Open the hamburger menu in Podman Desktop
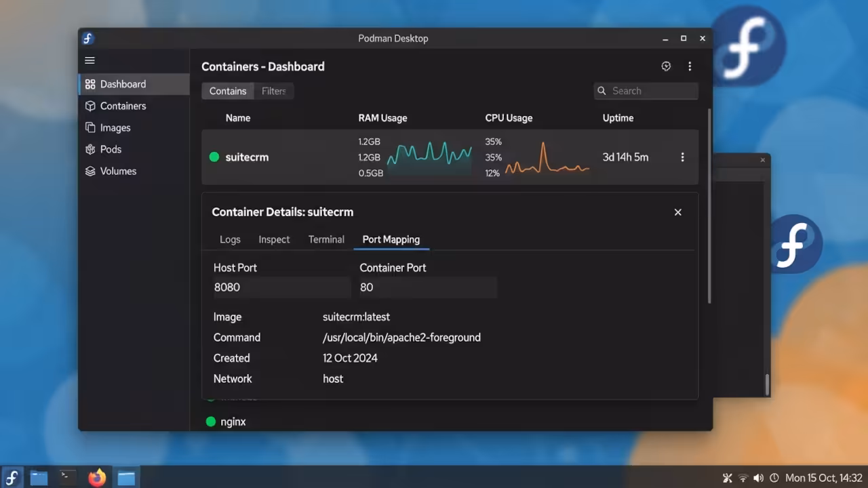The image size is (868, 488). [90, 60]
